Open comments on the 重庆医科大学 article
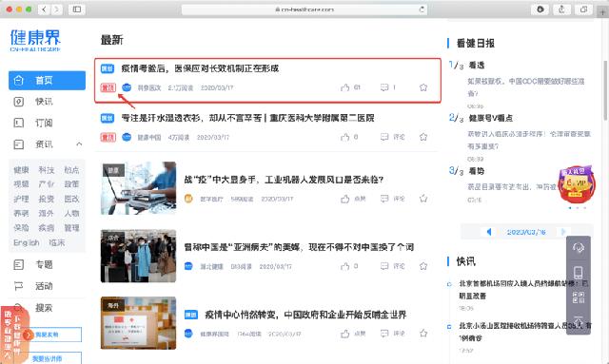609x364 pixels. (384, 137)
